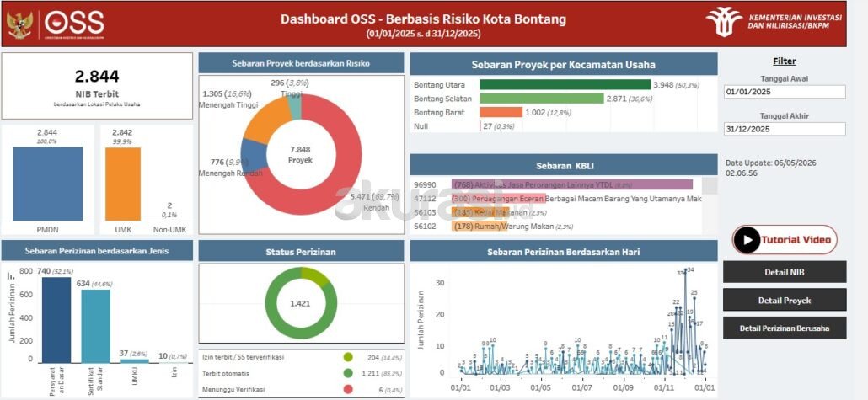The width and height of the screenshot is (868, 400).
Task: Select the KBLI 56102 Rumah/Warung Makan bar
Action: (479, 227)
